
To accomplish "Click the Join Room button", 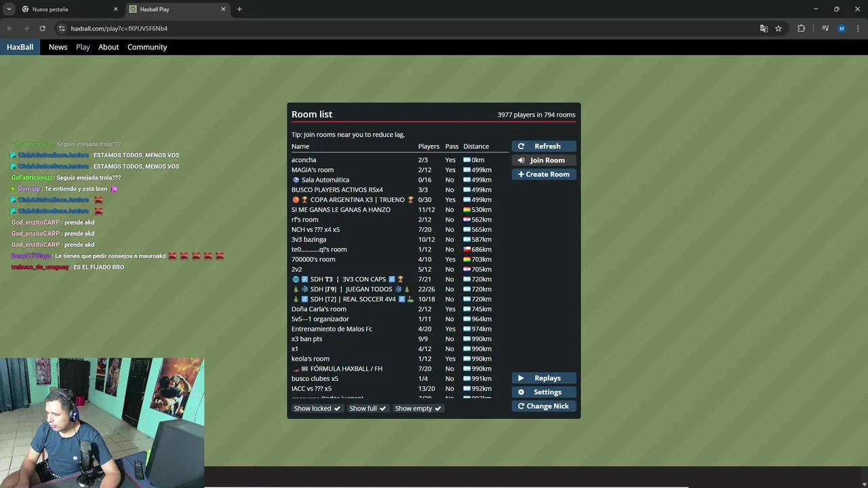I will tap(544, 161).
